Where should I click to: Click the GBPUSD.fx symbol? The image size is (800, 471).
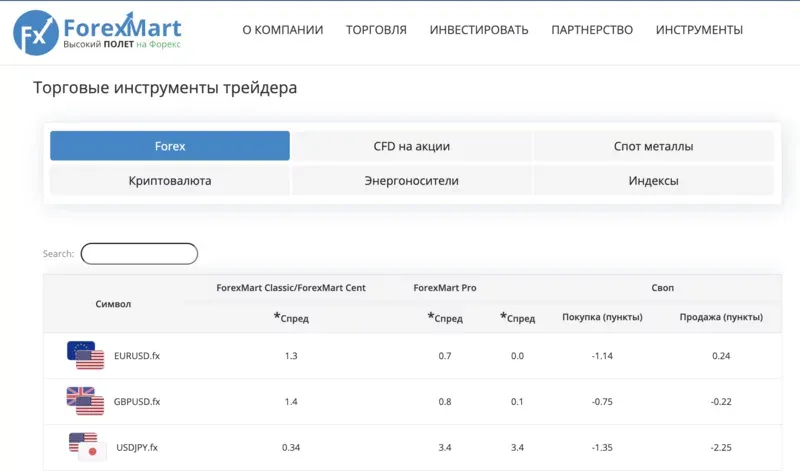[137, 402]
